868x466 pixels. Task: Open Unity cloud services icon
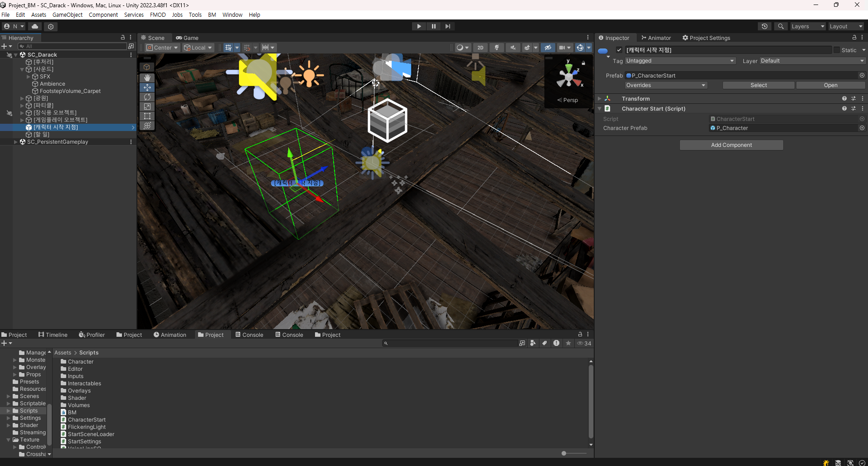coord(35,26)
